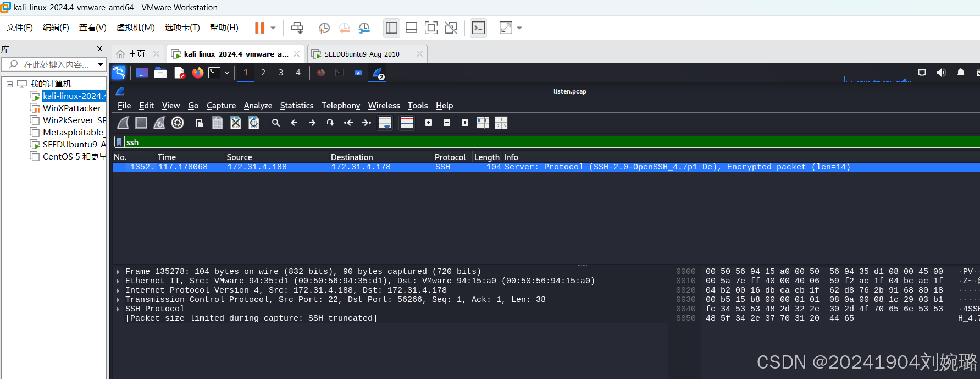Viewport: 980px width, 379px height.
Task: Open Wireshark Analyze menu
Action: click(x=258, y=106)
